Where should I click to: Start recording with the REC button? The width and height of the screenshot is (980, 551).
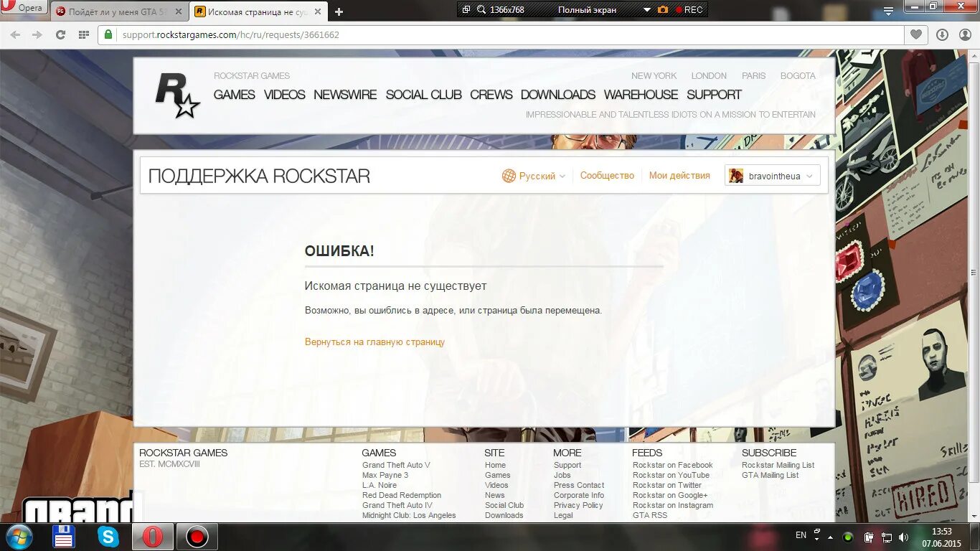point(689,9)
